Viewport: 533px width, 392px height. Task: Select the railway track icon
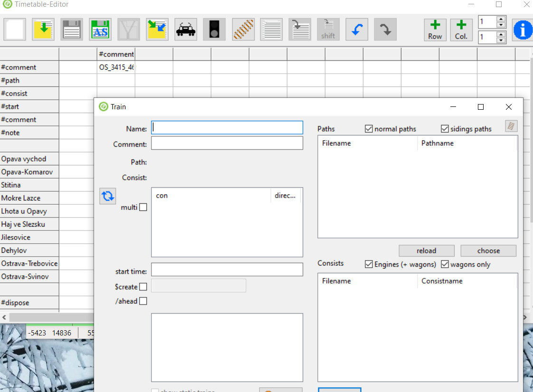pos(243,29)
